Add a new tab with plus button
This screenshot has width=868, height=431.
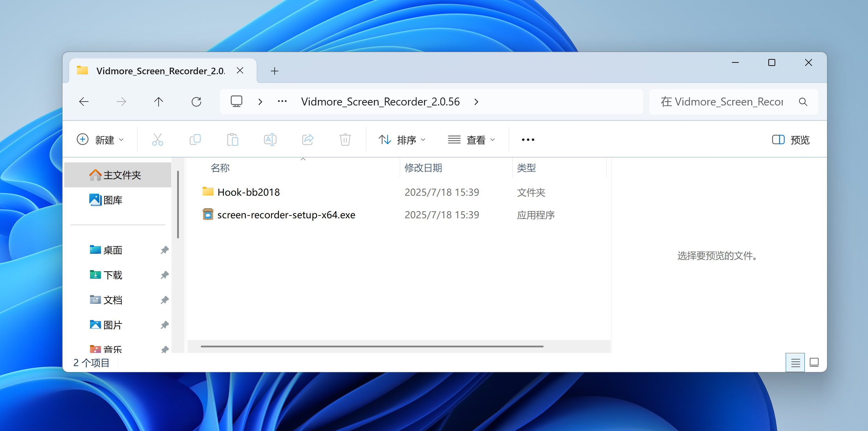point(274,71)
